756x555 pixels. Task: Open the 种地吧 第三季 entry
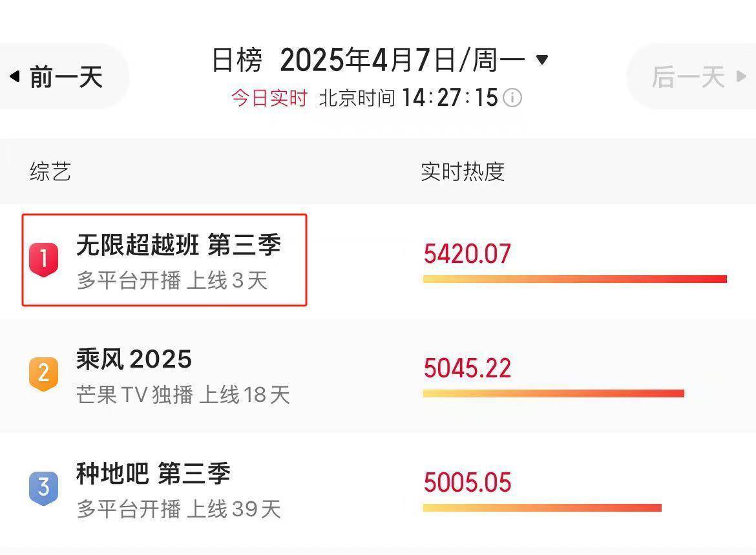[x=153, y=474]
